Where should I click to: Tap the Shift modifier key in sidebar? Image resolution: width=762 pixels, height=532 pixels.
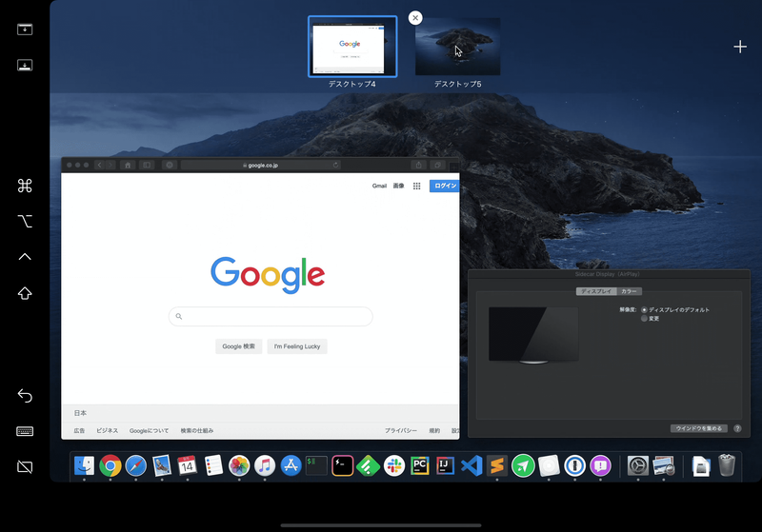[x=25, y=293]
